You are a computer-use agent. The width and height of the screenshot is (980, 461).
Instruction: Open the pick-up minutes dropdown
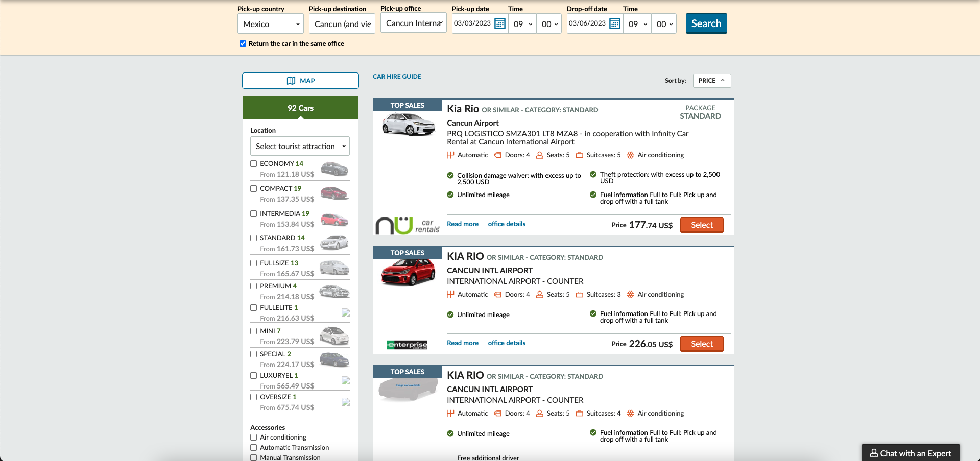(x=549, y=24)
